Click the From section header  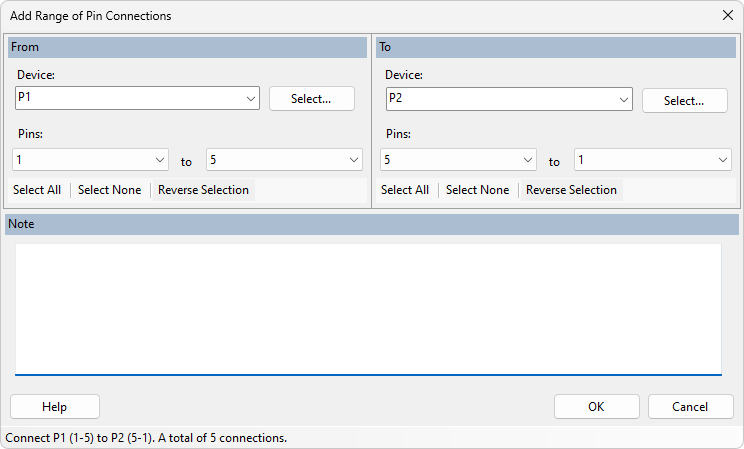187,47
